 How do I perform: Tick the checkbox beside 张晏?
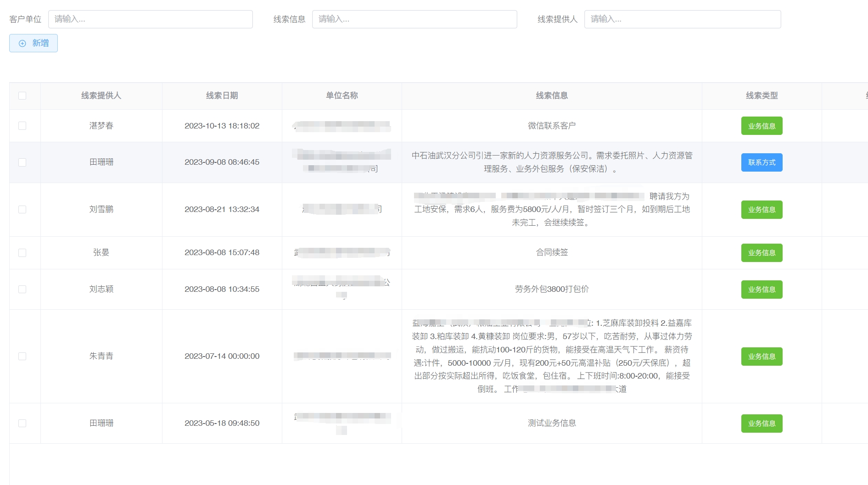pos(22,253)
